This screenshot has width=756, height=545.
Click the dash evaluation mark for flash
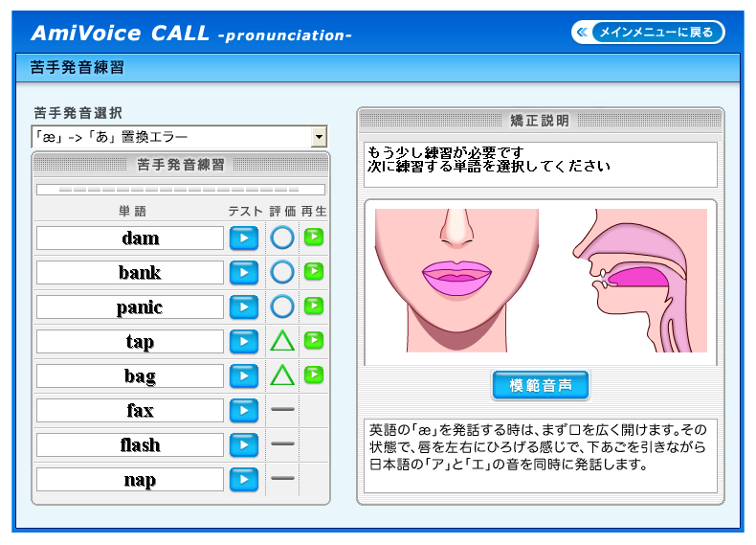[x=282, y=443]
